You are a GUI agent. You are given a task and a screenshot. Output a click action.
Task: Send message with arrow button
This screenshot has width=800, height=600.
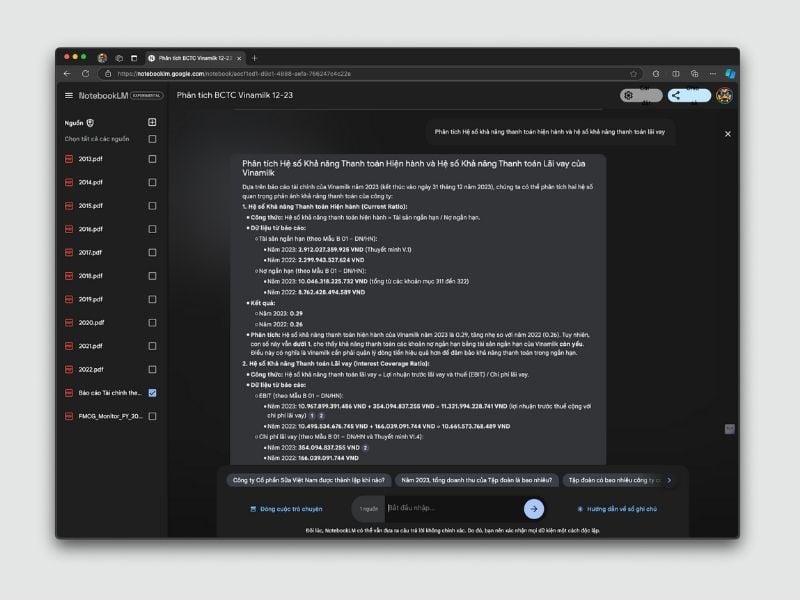533,508
